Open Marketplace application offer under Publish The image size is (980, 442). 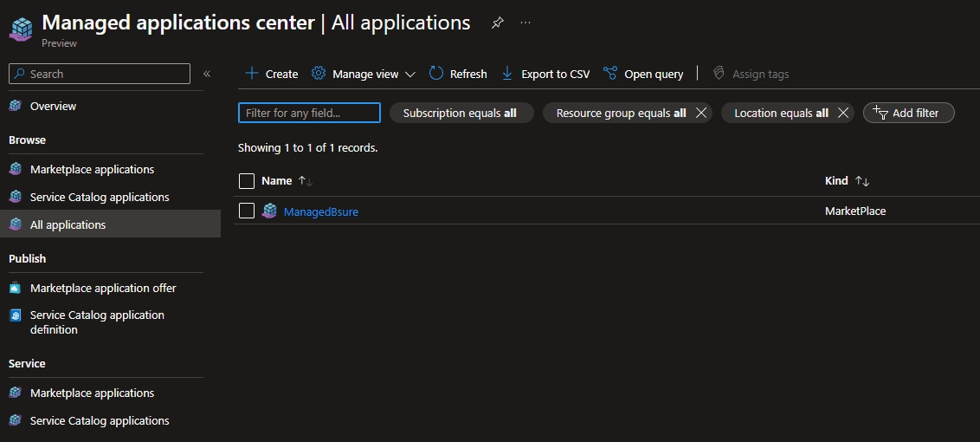tap(102, 288)
